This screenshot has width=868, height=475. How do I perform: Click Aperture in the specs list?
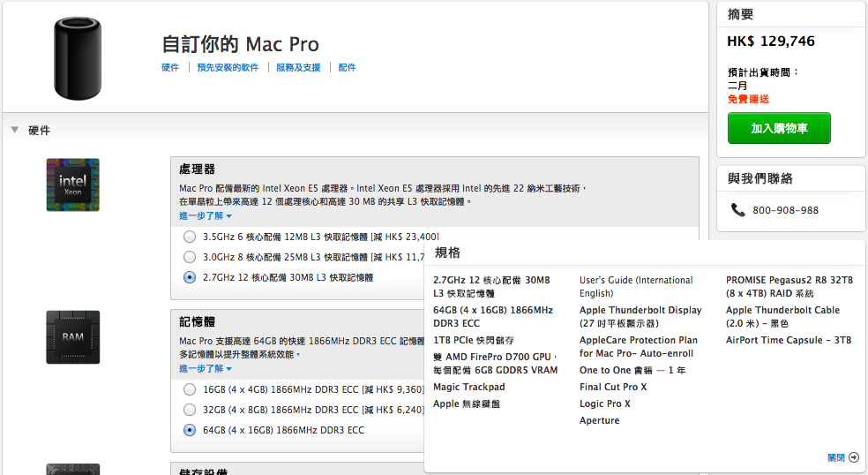[600, 420]
